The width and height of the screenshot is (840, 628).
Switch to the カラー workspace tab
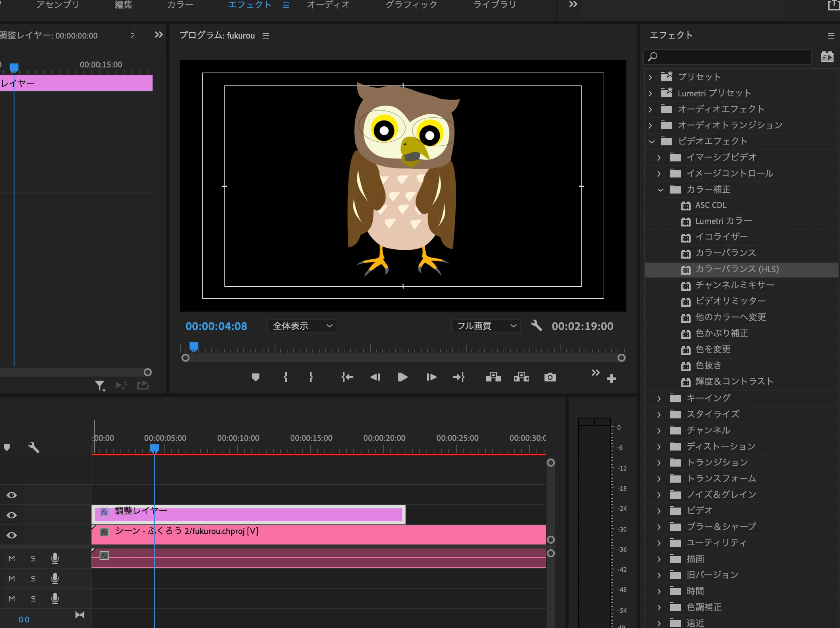click(x=180, y=5)
